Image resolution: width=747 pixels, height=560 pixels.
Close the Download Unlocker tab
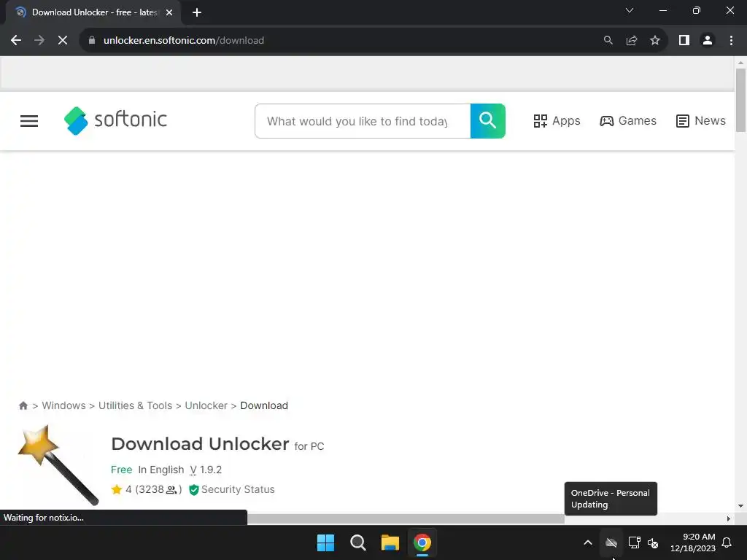pos(169,12)
